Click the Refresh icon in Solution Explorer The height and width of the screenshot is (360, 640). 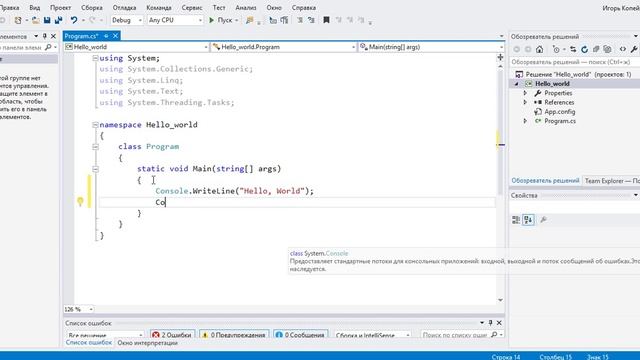584,49
